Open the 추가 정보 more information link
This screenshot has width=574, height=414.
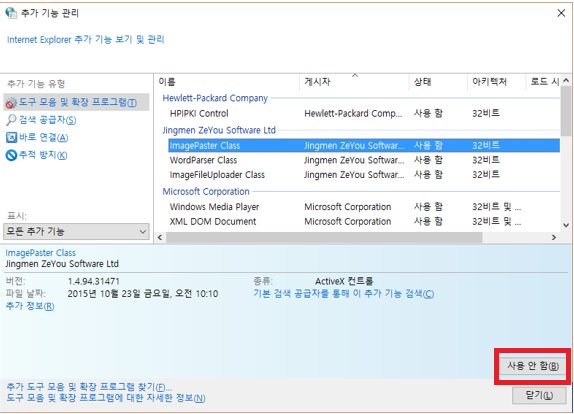(30, 306)
